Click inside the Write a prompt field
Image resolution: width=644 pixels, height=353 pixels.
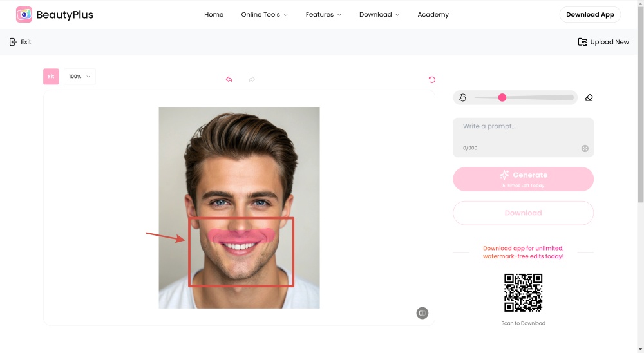coord(523,137)
